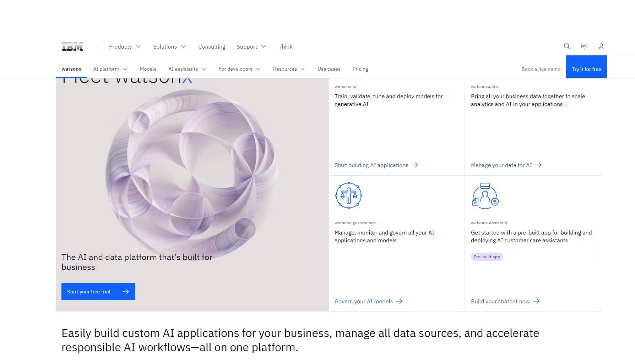Click the watsonx.governance label
Screen dimensions: 635x364
click(x=355, y=223)
